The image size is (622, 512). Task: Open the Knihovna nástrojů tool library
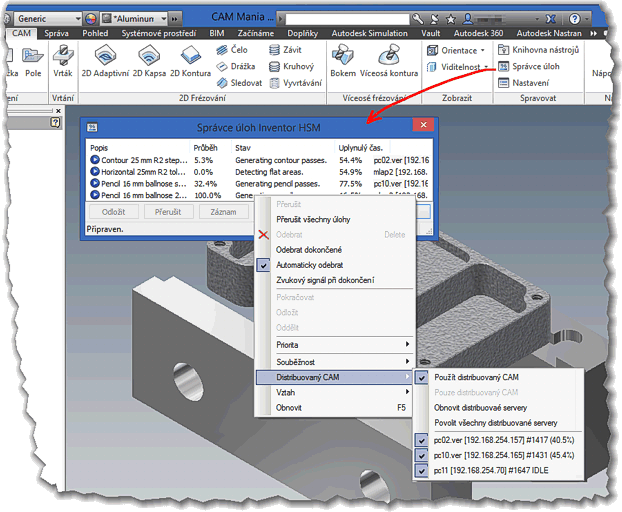pyautogui.click(x=538, y=50)
